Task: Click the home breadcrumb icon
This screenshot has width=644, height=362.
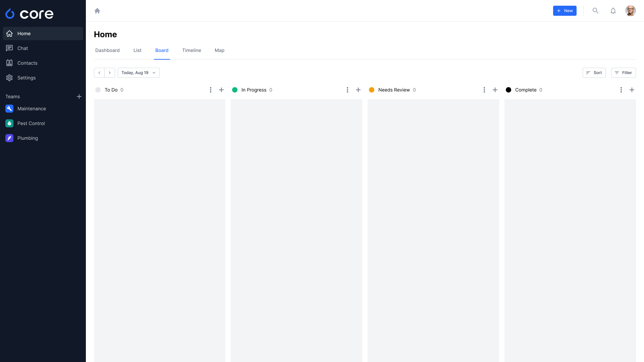Action: pos(97,11)
